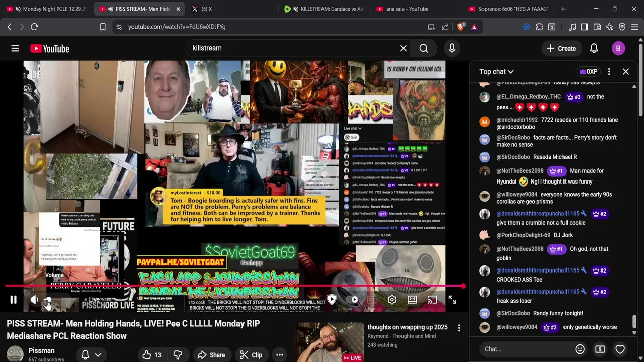Viewport: 644px width, 362px height.
Task: Open chat emoji picker
Action: pos(580,349)
